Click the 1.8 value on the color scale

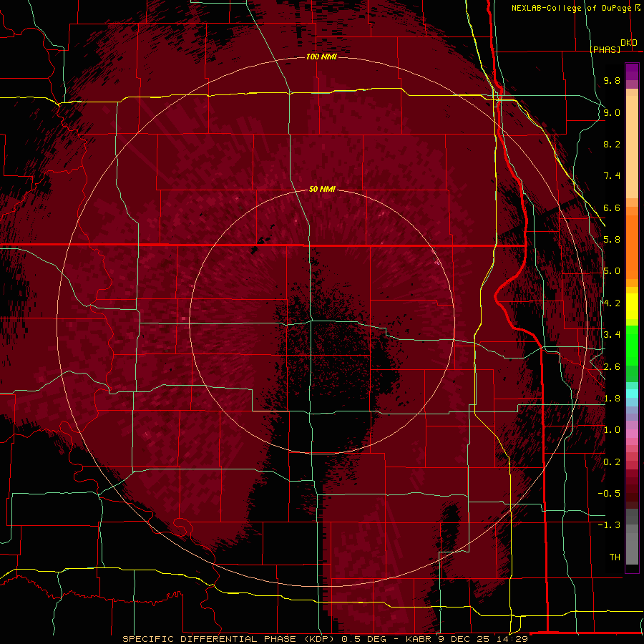(x=612, y=399)
